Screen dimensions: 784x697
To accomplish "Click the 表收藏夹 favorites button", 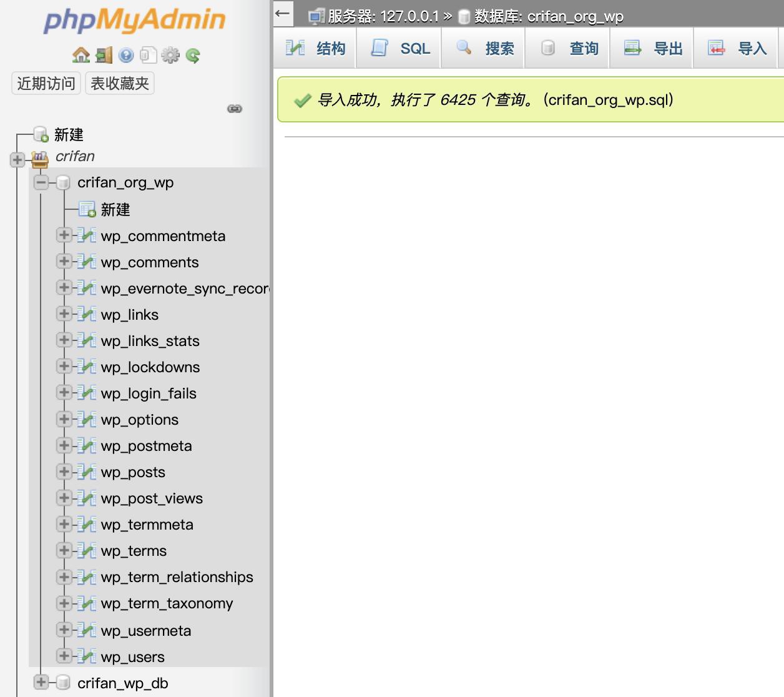I will [x=120, y=84].
